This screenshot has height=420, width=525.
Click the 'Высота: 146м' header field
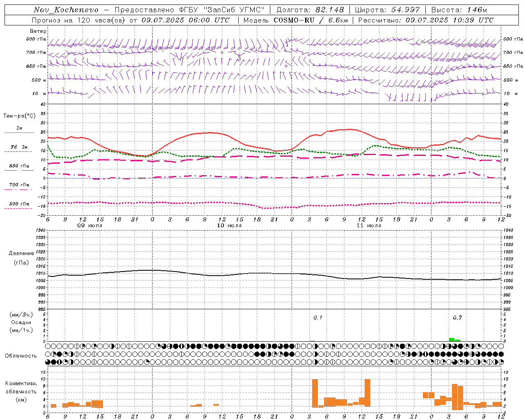point(459,10)
